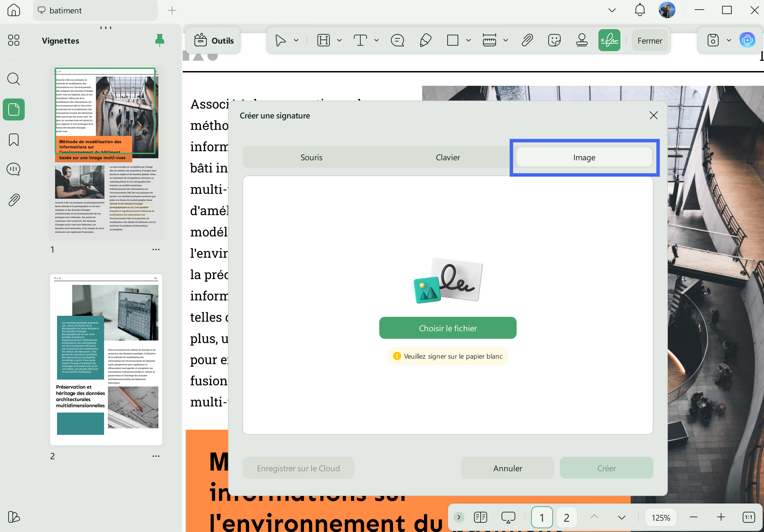Click the bottom-left sidebar layers icon

click(x=14, y=517)
